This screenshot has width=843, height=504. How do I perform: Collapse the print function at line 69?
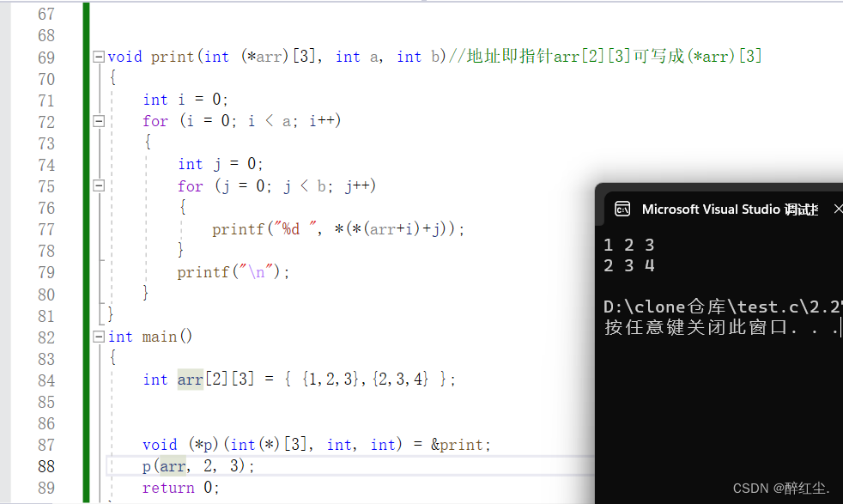(x=99, y=57)
